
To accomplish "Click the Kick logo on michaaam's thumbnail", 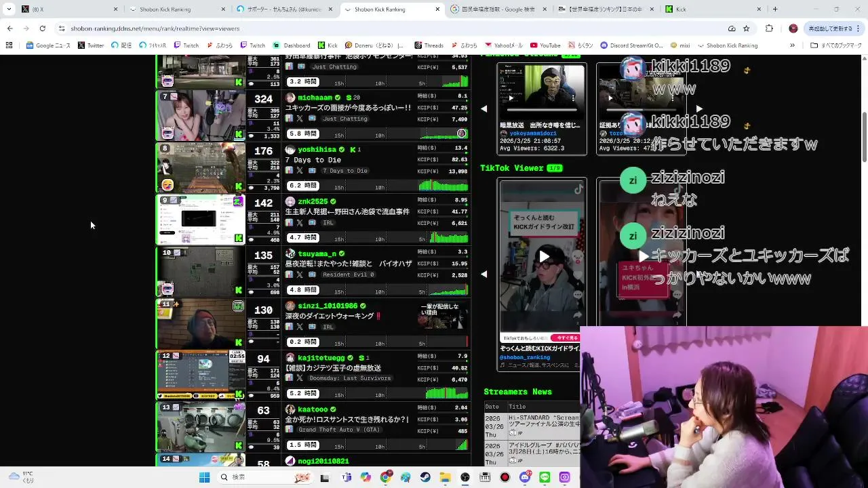I will click(x=239, y=134).
